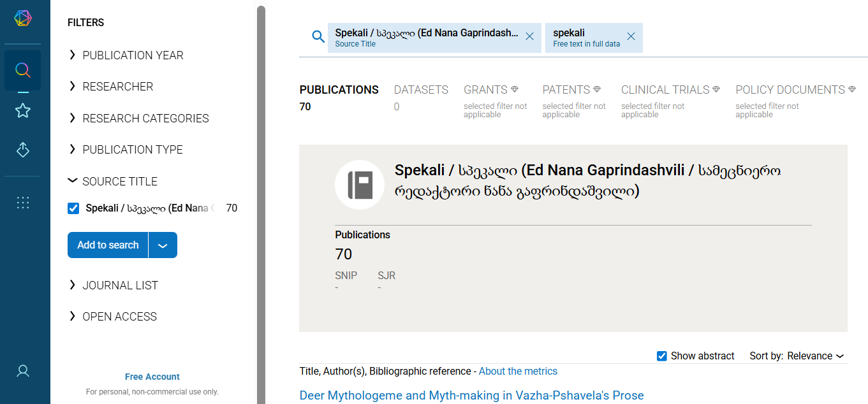
Task: Open the search icon in left sidebar
Action: coord(23,70)
